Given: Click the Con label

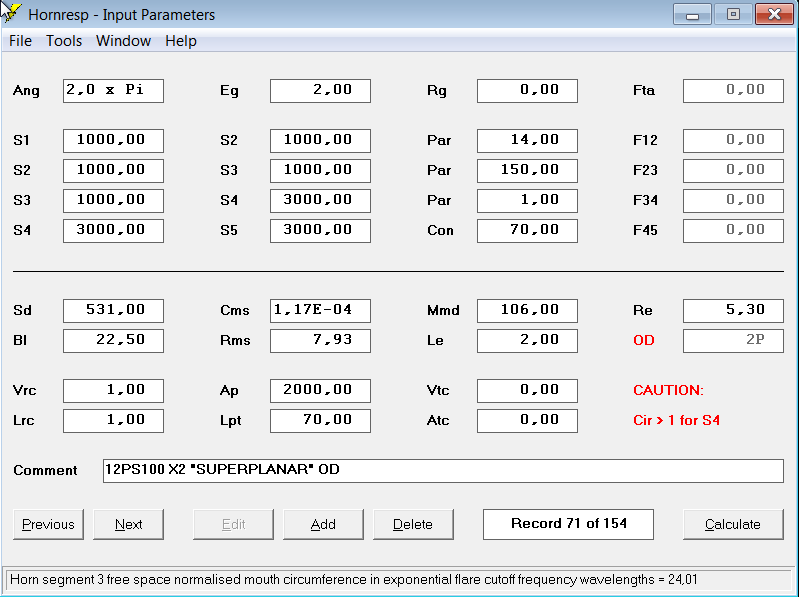Looking at the screenshot, I should [x=440, y=231].
